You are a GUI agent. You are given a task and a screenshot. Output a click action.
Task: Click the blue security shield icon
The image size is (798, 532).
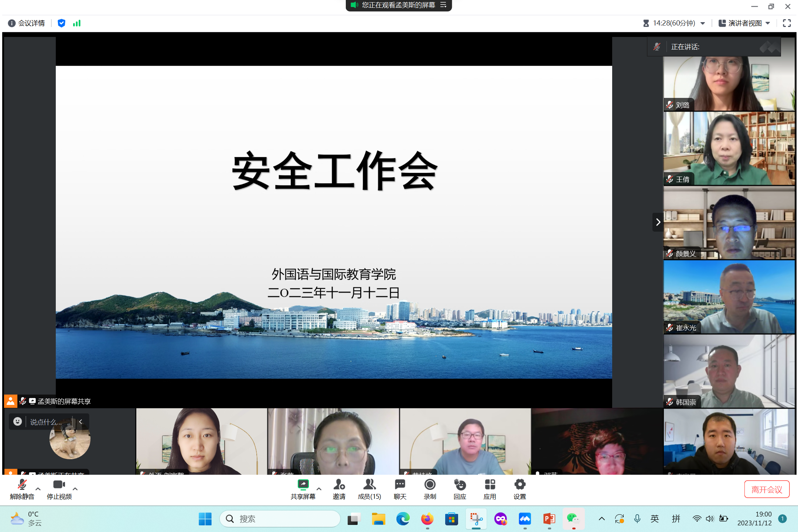point(61,23)
